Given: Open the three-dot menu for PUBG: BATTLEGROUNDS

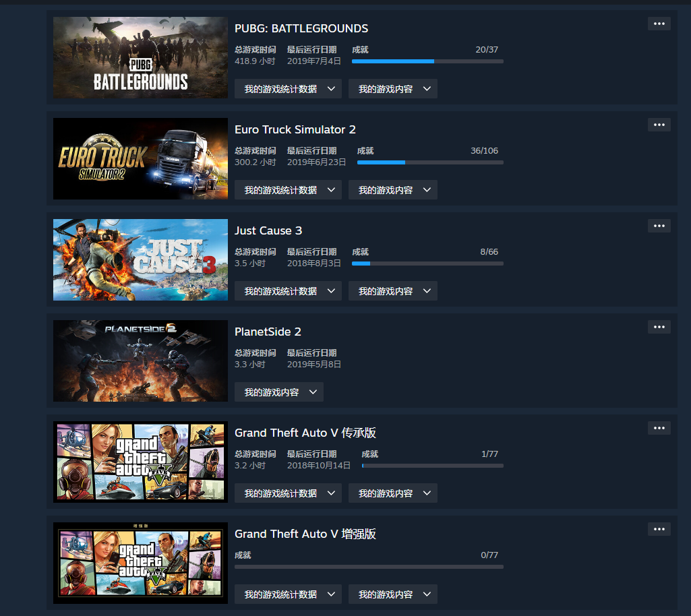Looking at the screenshot, I should click(x=659, y=24).
